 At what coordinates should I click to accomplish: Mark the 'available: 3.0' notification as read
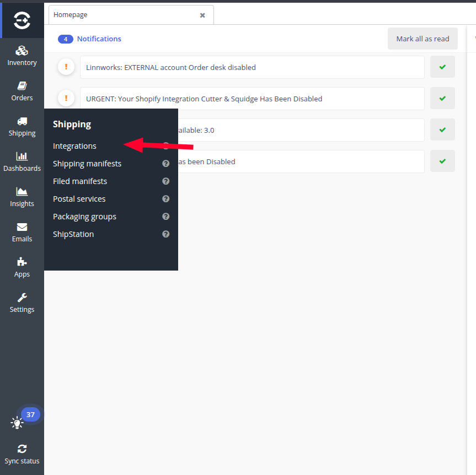pyautogui.click(x=442, y=130)
